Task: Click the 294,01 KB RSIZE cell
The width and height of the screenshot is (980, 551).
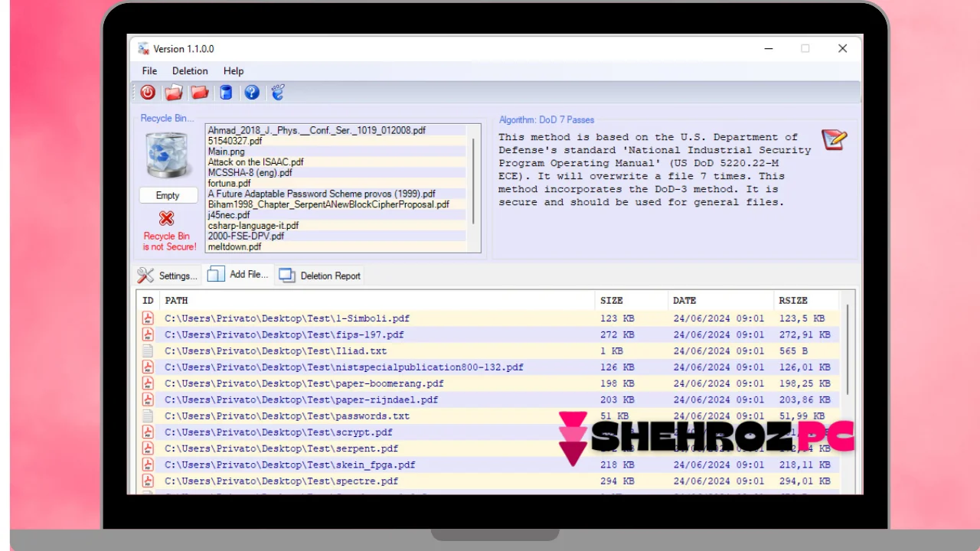Action: (805, 481)
